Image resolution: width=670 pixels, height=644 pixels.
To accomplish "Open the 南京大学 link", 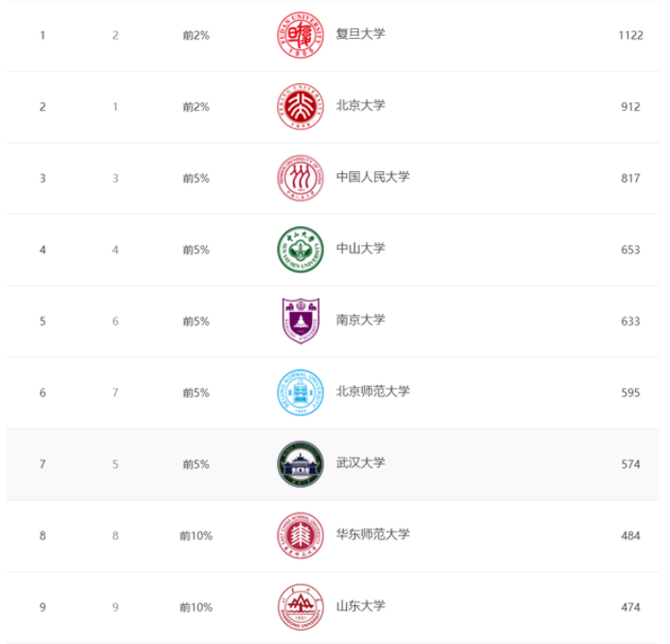I will (360, 321).
